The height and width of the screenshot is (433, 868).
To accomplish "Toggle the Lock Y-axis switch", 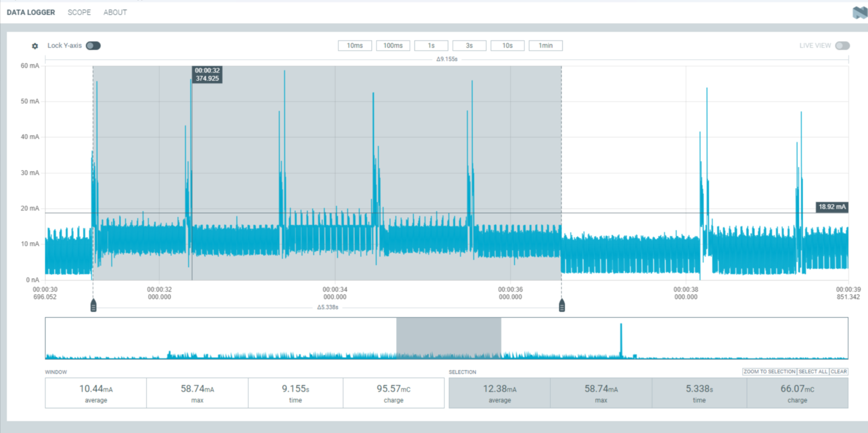I will point(93,46).
